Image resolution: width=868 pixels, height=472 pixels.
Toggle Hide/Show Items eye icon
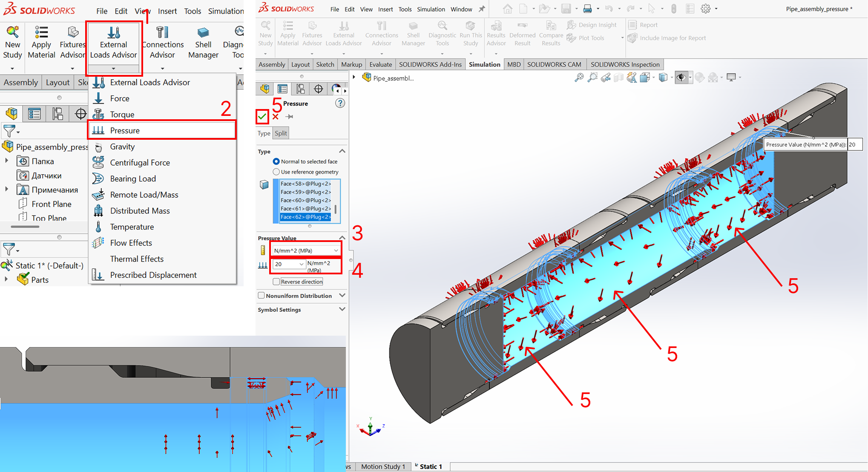point(681,77)
